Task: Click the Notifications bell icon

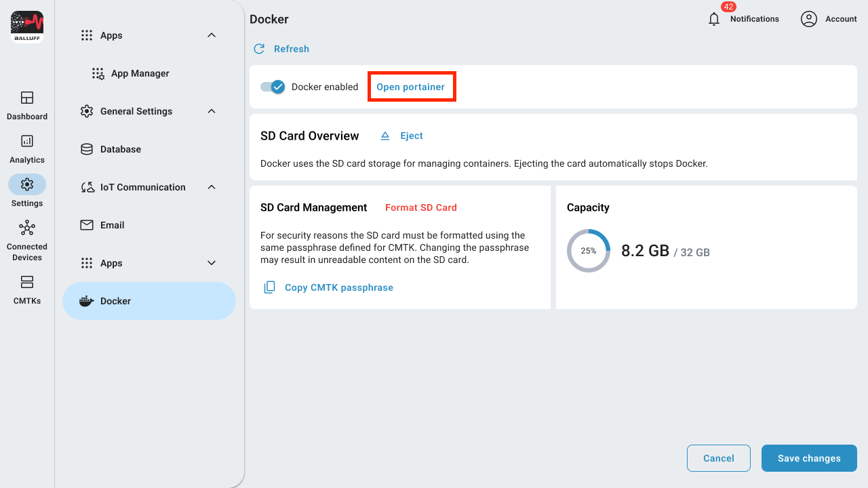Action: 713,18
